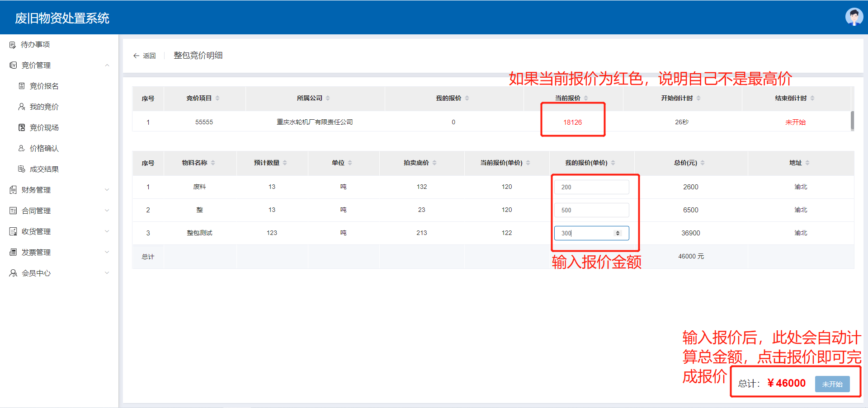Screen dimensions: 868x408
Task: Sort materials by 预计数量 column
Action: 285,163
